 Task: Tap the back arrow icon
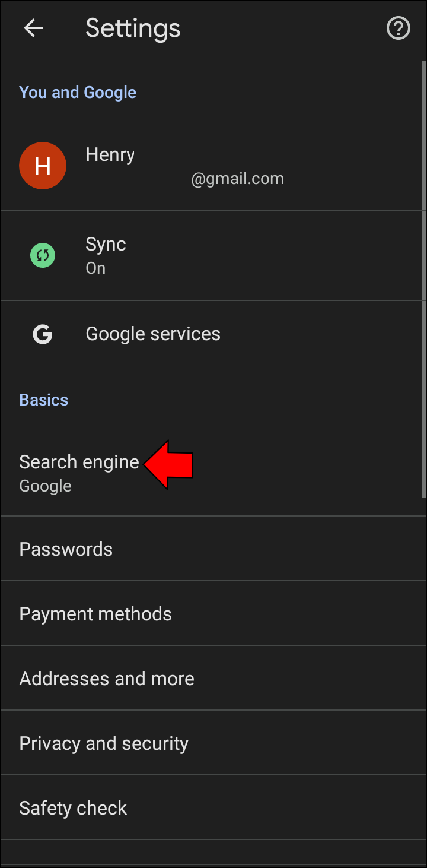[x=33, y=28]
